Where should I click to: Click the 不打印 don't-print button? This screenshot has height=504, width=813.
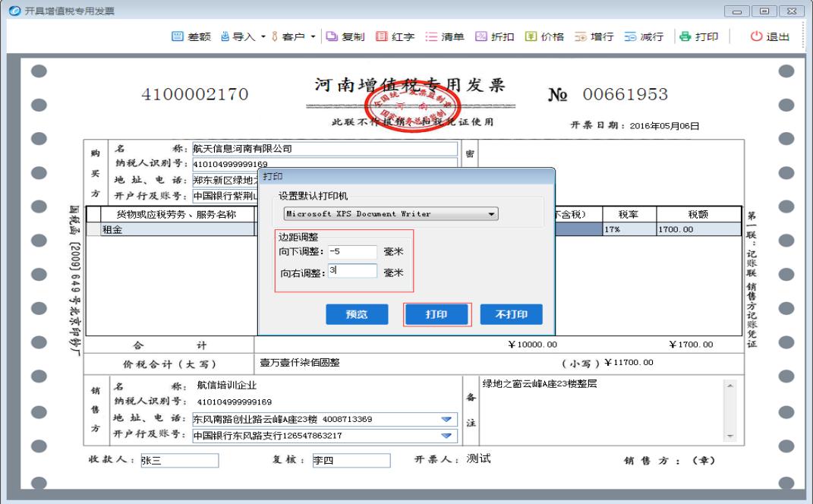(x=512, y=314)
